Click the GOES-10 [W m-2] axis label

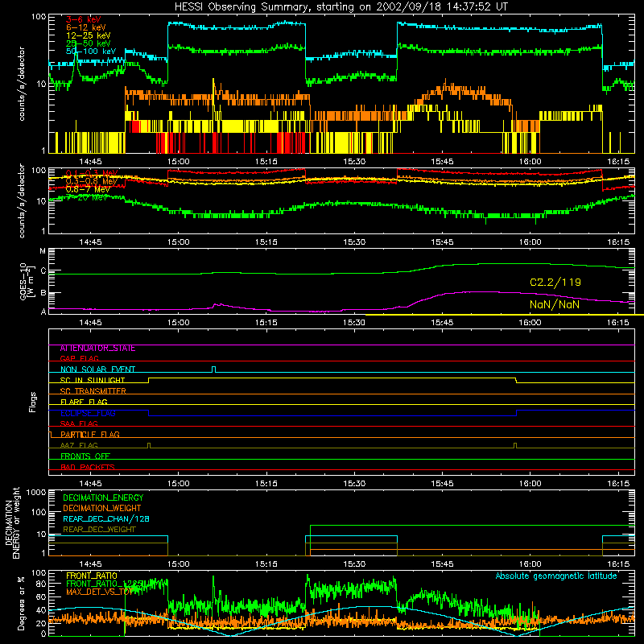[x=27, y=281]
